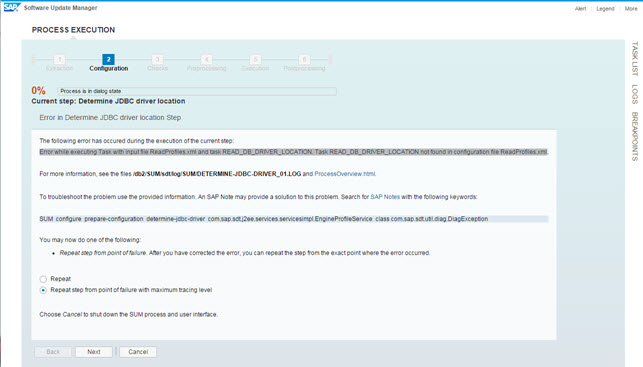
Task: Select roadmap step 3 Checks
Action: click(x=157, y=63)
